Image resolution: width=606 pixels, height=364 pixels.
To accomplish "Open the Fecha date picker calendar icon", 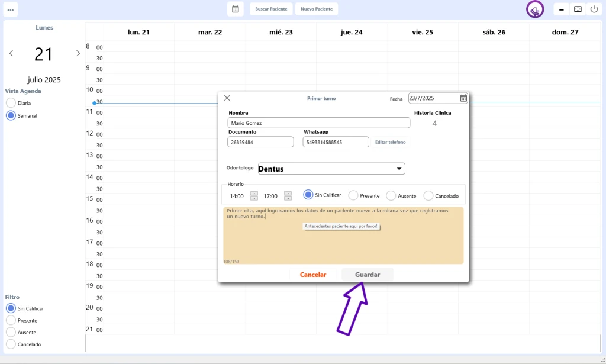I will tap(463, 98).
